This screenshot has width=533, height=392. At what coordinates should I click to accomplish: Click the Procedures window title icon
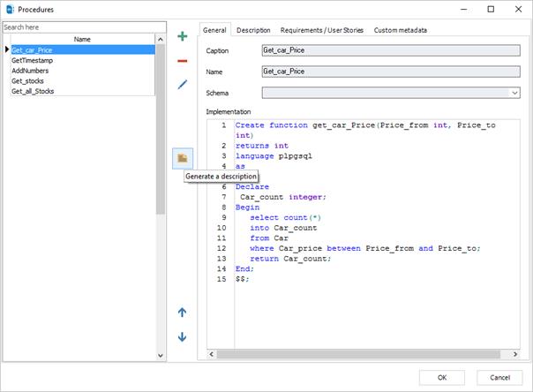click(x=10, y=9)
